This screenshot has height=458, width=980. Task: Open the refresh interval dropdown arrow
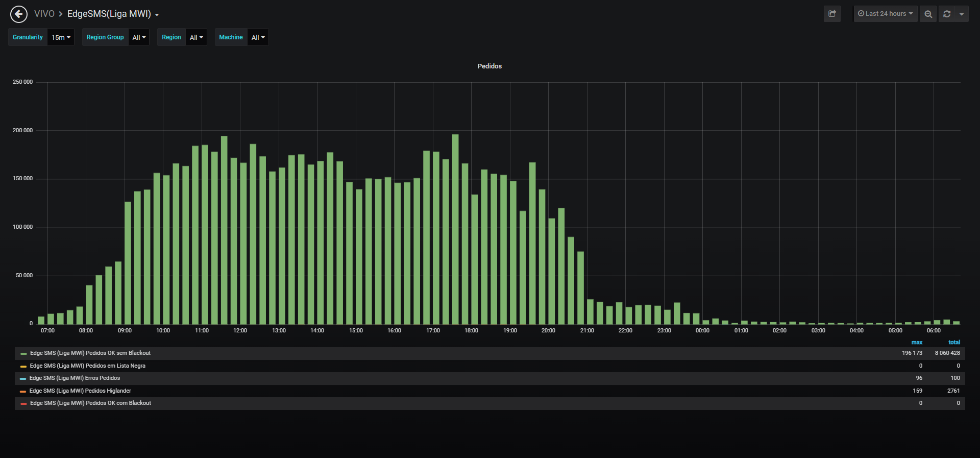coord(962,14)
